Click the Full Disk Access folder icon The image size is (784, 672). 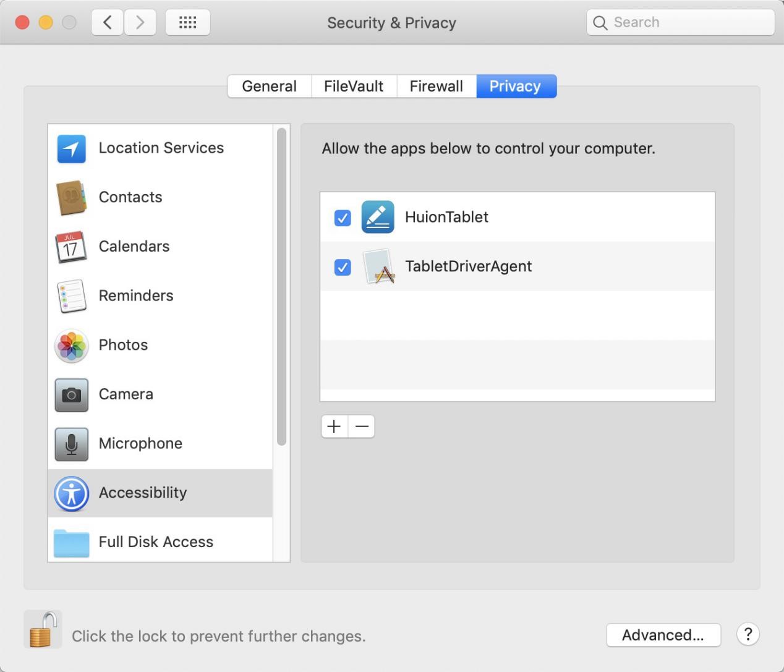coord(72,543)
